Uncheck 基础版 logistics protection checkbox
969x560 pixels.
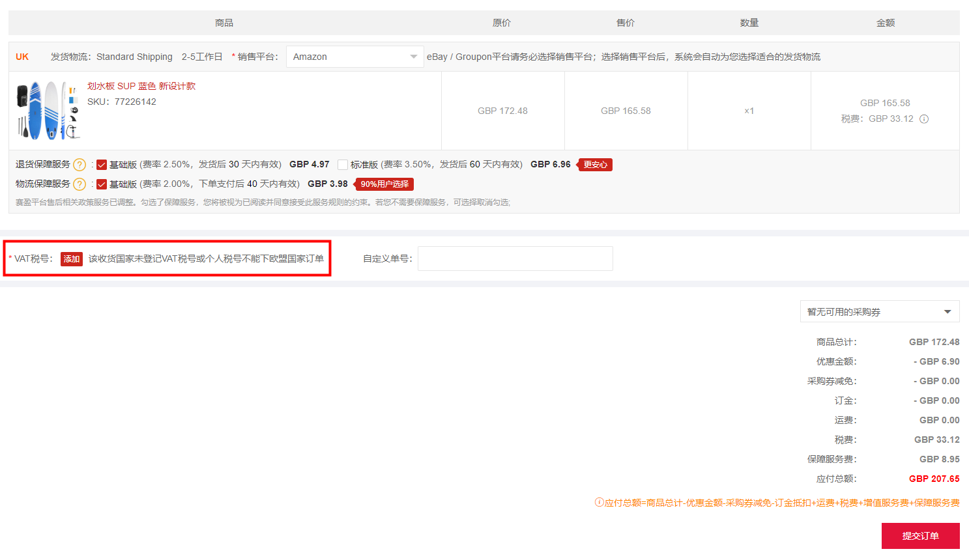102,184
